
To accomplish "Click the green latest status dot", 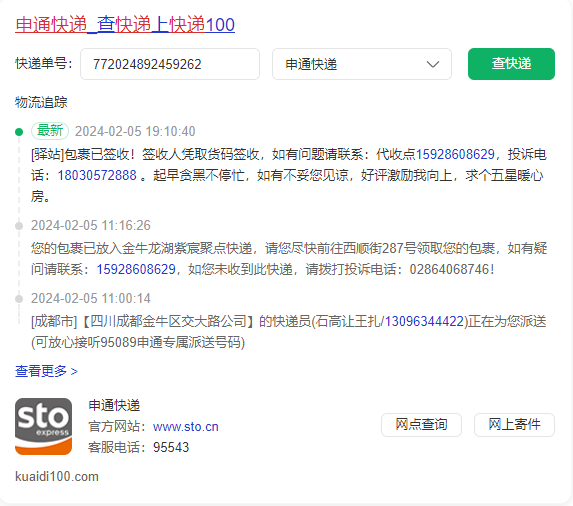I will coord(19,132).
